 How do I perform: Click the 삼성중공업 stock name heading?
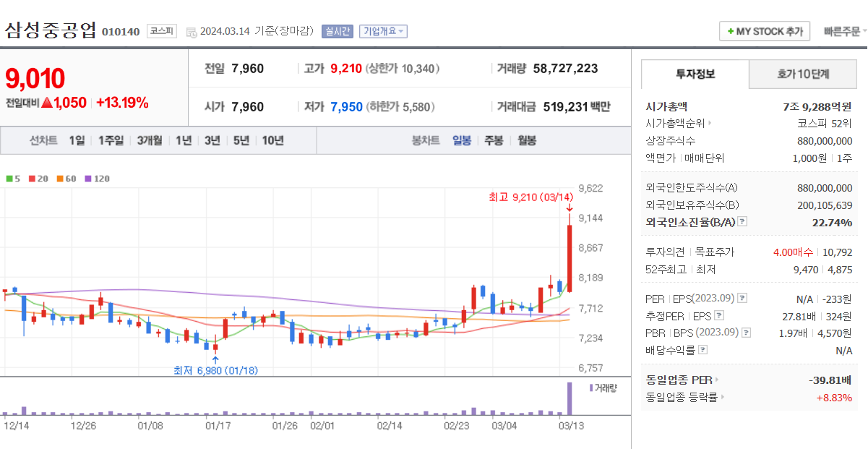point(51,30)
